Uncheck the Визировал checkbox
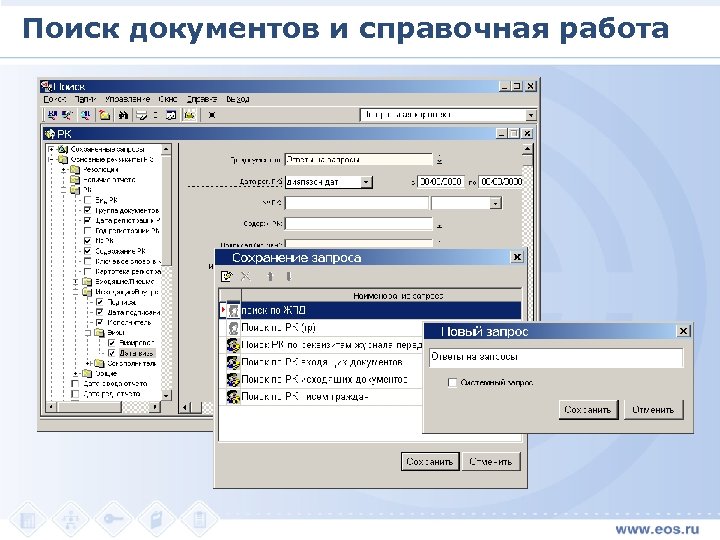The image size is (720, 540). tap(112, 343)
